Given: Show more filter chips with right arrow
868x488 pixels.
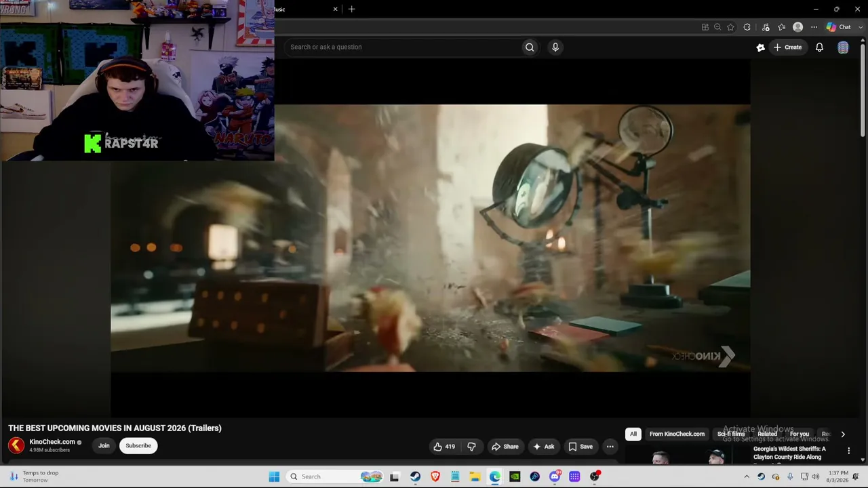Looking at the screenshot, I should click(x=843, y=434).
